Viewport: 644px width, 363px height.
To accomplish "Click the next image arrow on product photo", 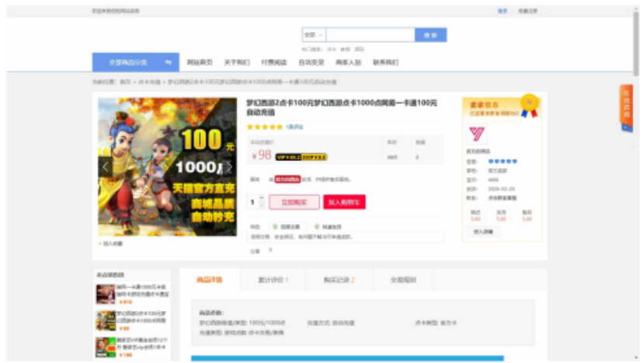I will tap(228, 166).
